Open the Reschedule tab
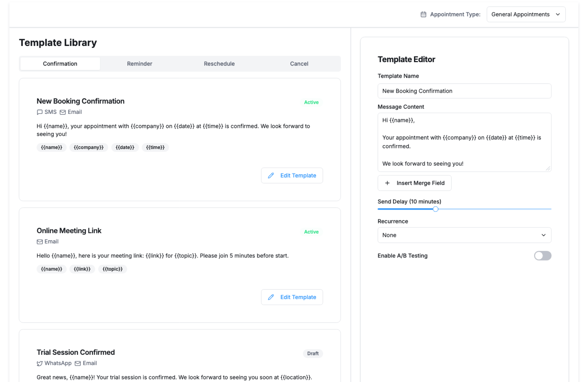This screenshot has height=382, width=588. tap(219, 64)
